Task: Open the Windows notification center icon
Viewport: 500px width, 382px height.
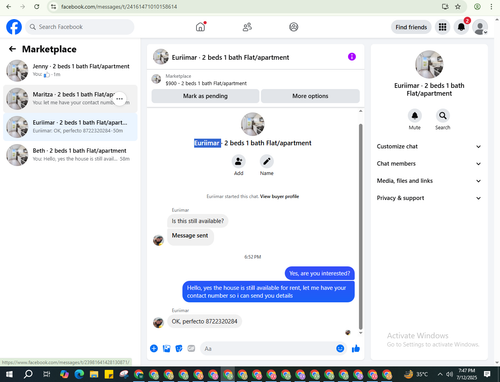Action: click(x=487, y=374)
